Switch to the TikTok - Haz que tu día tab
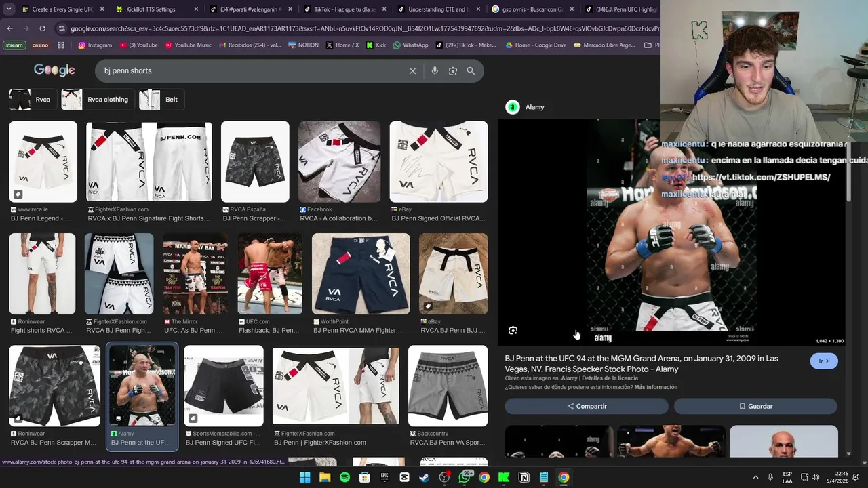 point(344,9)
